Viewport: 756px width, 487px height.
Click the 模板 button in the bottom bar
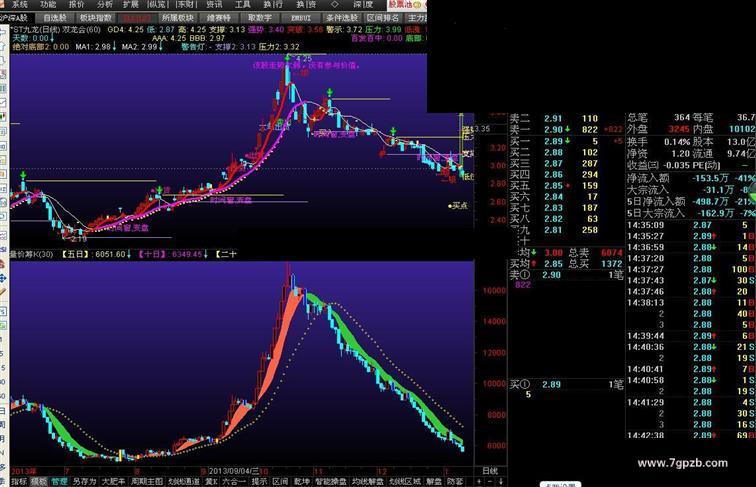39,481
